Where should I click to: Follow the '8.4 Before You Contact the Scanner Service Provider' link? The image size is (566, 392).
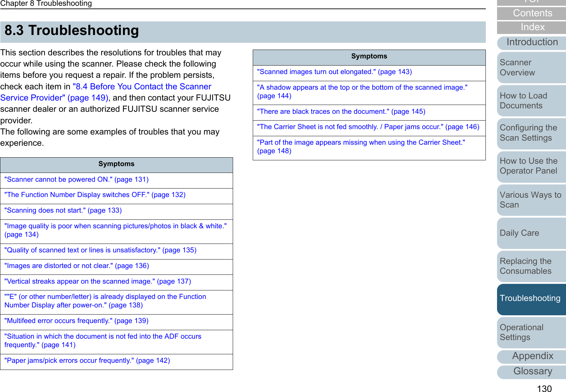pos(105,92)
